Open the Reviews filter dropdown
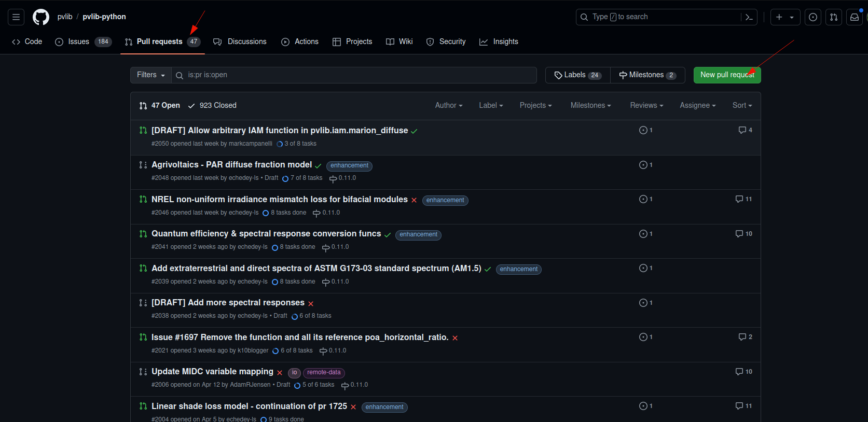 pos(646,105)
